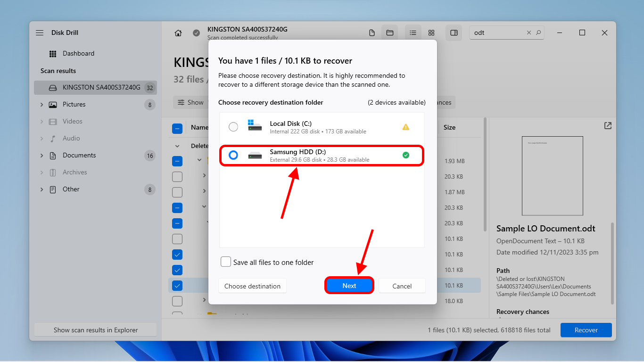Image resolution: width=644 pixels, height=362 pixels.
Task: Tick checkbox in the 1.87 MB row
Action: point(177,192)
